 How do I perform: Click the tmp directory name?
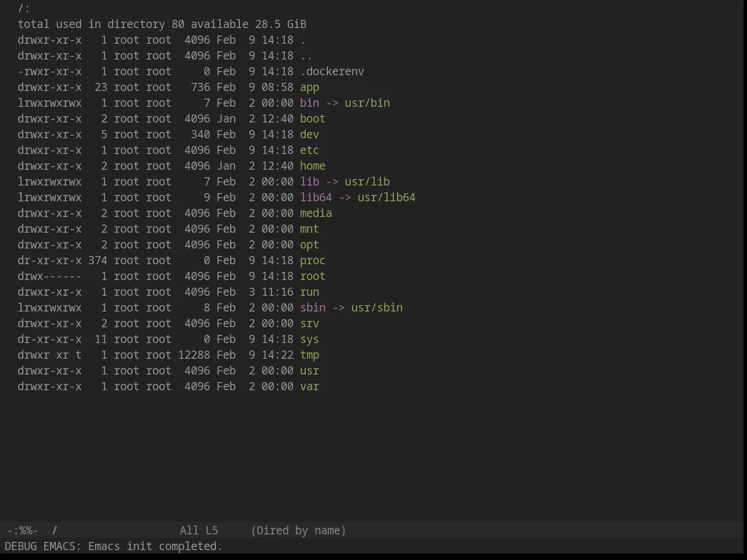[x=309, y=355]
